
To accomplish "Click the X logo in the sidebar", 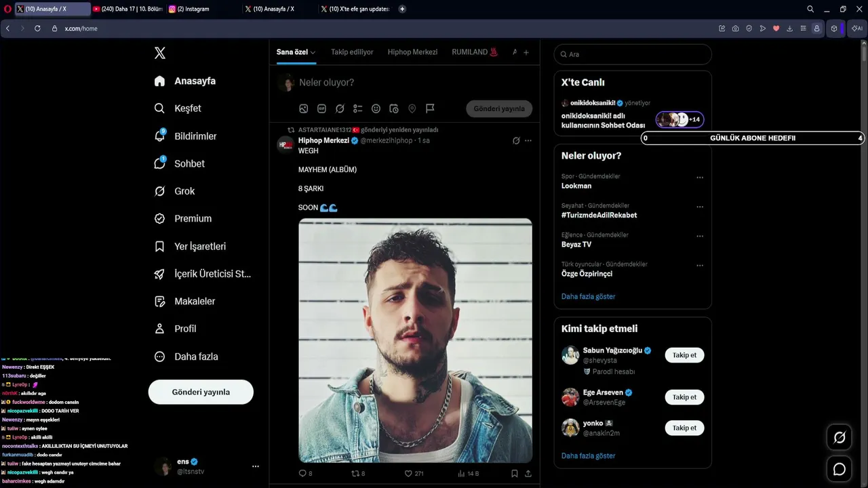I will (x=160, y=53).
